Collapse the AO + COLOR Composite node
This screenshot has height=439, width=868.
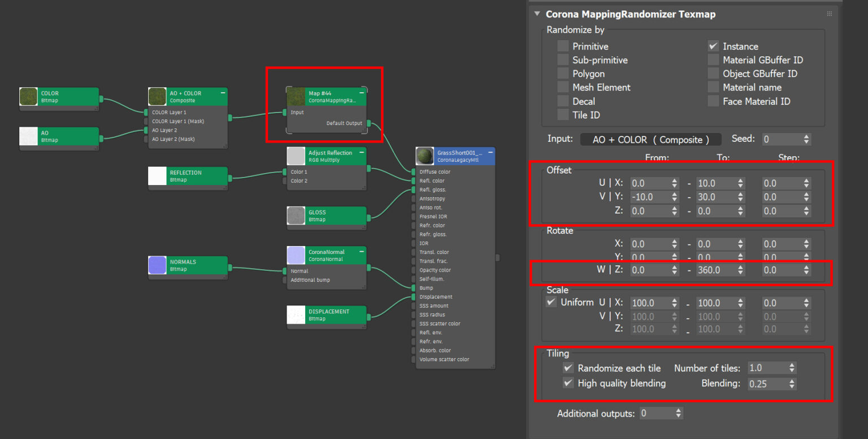(223, 93)
